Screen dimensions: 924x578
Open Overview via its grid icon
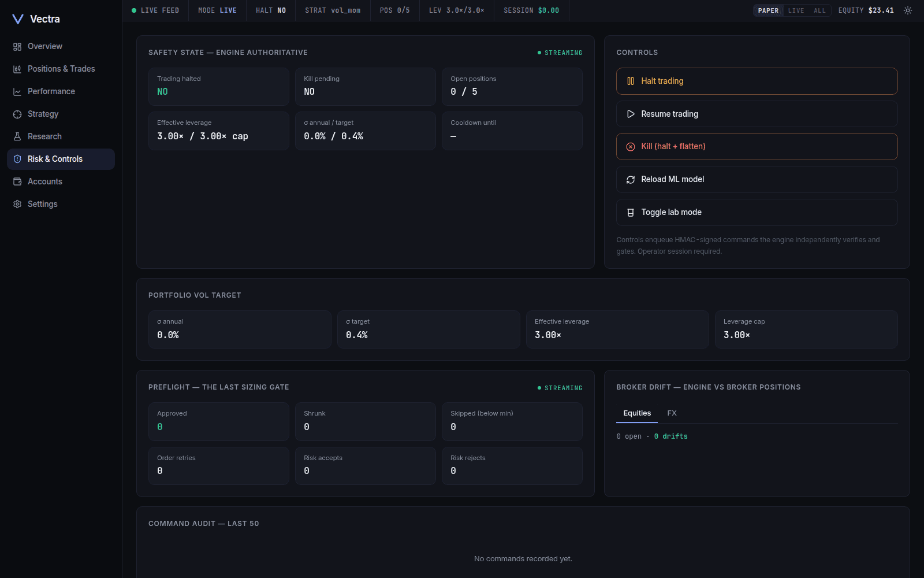17,46
